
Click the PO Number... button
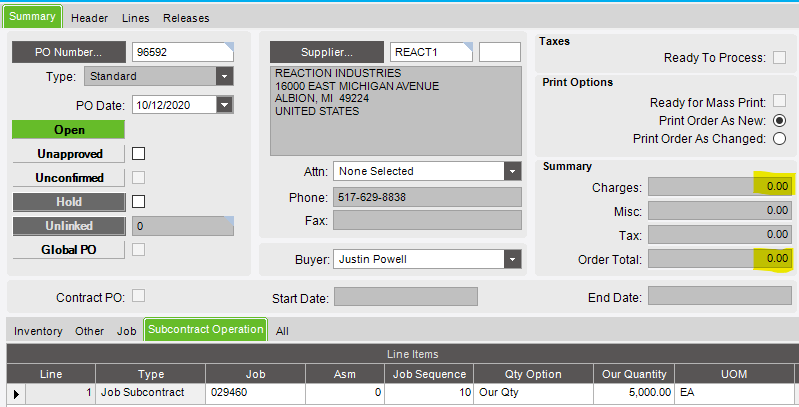[x=69, y=52]
